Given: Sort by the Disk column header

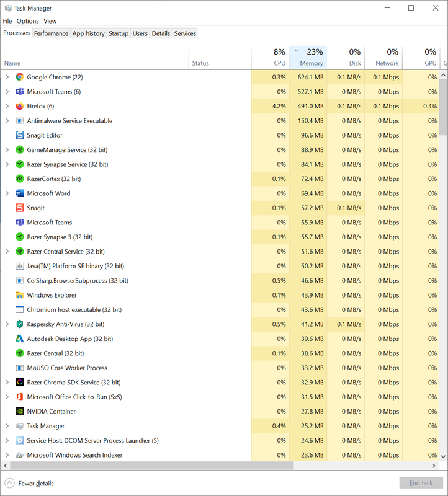Looking at the screenshot, I should point(346,58).
